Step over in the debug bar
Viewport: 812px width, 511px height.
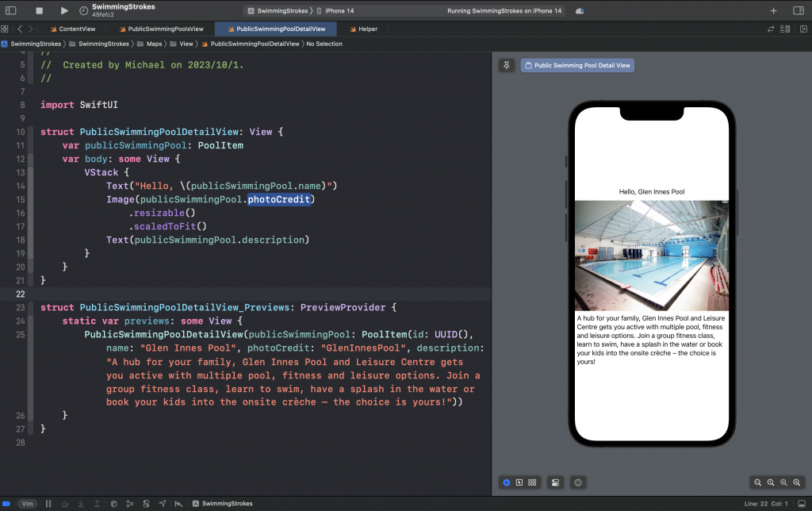[x=65, y=504]
